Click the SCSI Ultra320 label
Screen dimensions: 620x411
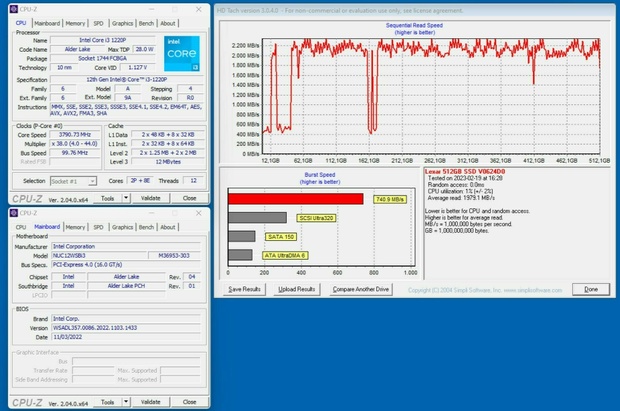click(x=316, y=218)
